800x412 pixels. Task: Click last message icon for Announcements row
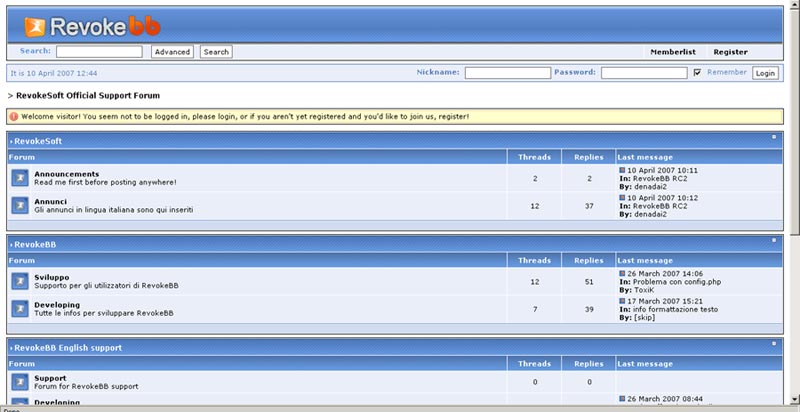point(622,170)
